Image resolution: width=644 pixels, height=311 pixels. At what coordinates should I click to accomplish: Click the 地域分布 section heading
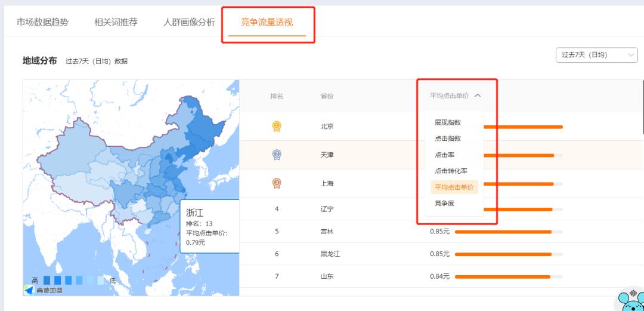[40, 61]
